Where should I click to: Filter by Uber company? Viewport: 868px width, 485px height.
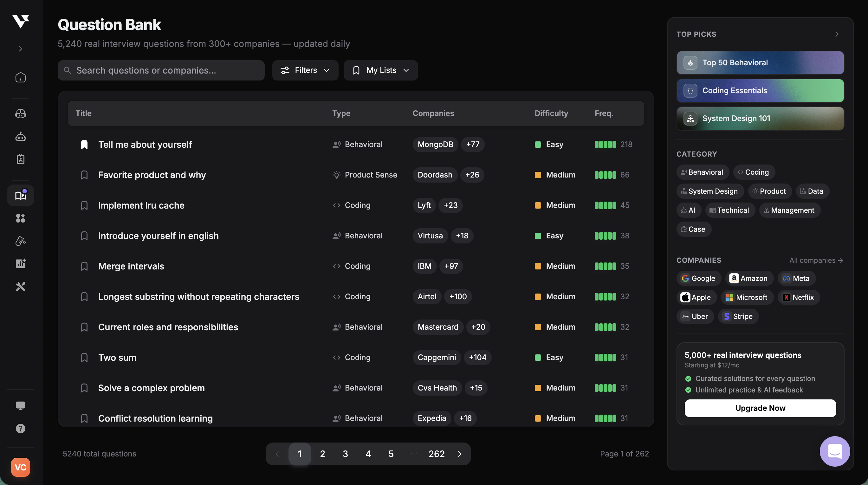click(x=695, y=316)
